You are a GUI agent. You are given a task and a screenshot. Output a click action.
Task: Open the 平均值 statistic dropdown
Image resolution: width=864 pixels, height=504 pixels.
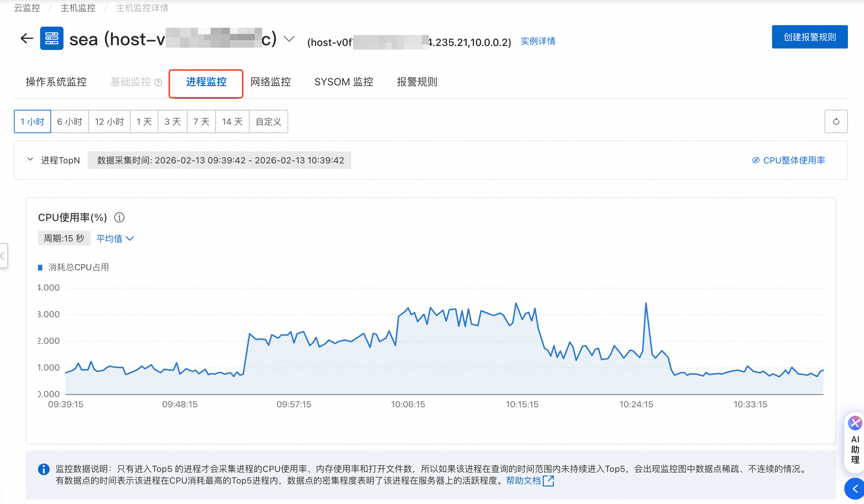tap(115, 239)
